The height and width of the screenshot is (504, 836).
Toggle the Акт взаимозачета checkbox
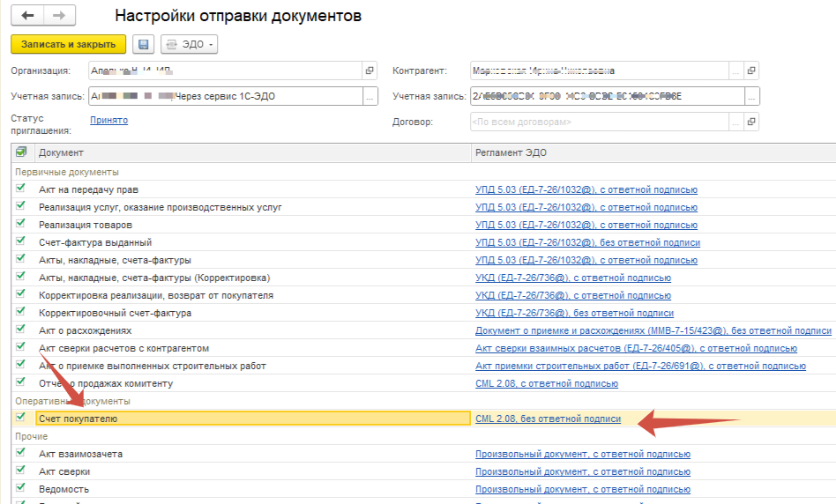tap(21, 453)
